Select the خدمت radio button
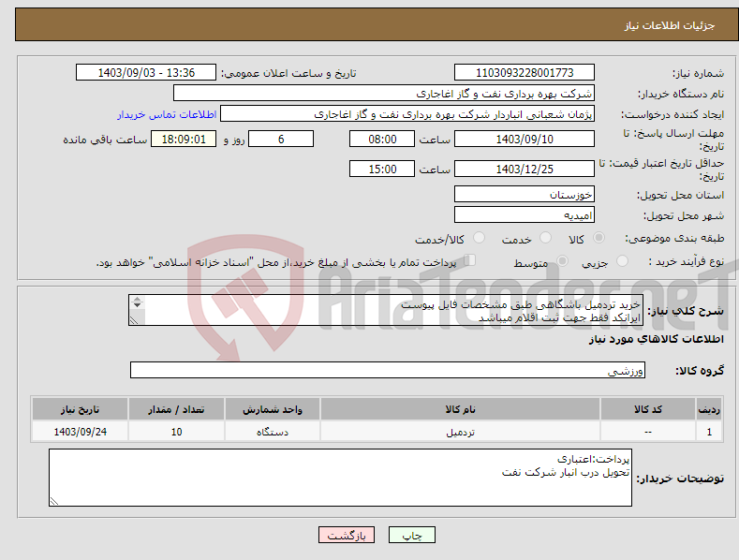 [x=545, y=238]
